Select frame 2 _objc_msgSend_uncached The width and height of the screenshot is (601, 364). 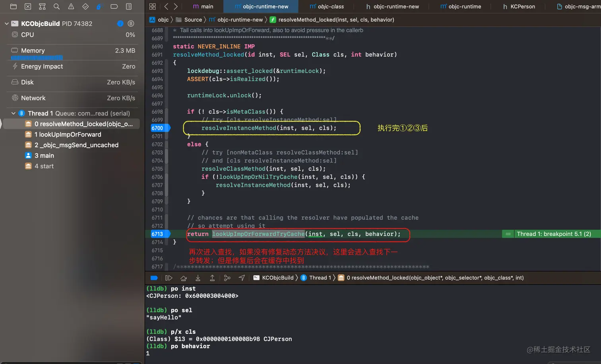(72, 145)
